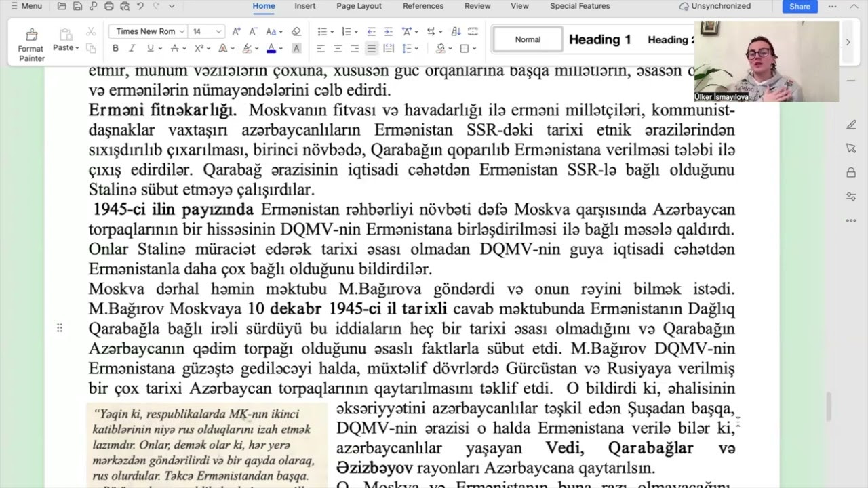Click the selection arrow icon in right sidebar
This screenshot has width=868, height=488.
[x=851, y=148]
